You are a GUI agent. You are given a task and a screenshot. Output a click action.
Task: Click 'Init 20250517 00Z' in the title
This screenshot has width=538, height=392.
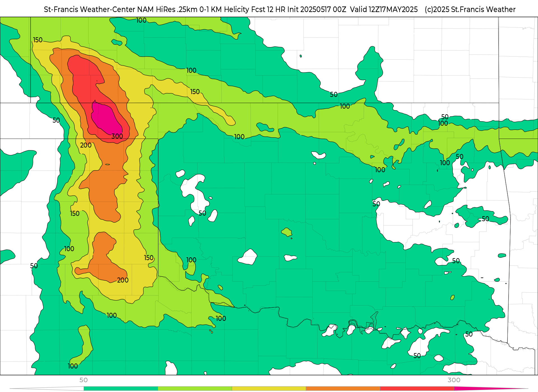[317, 10]
